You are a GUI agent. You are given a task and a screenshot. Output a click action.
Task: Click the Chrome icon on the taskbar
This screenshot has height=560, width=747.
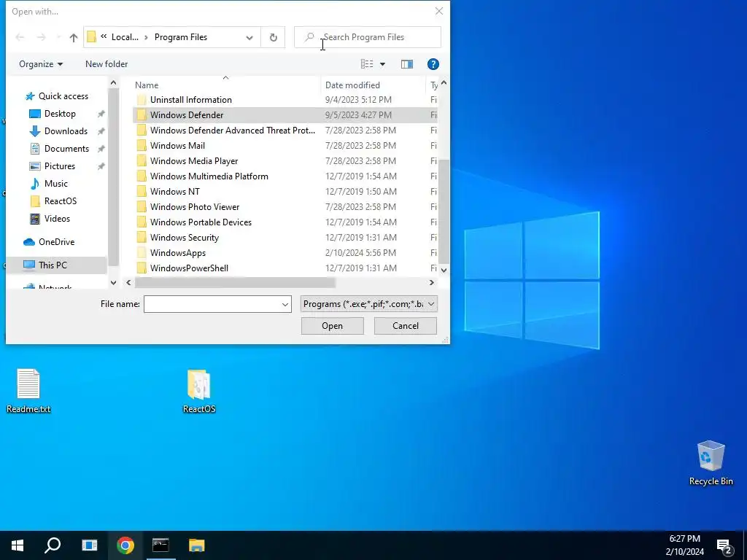[x=125, y=545]
